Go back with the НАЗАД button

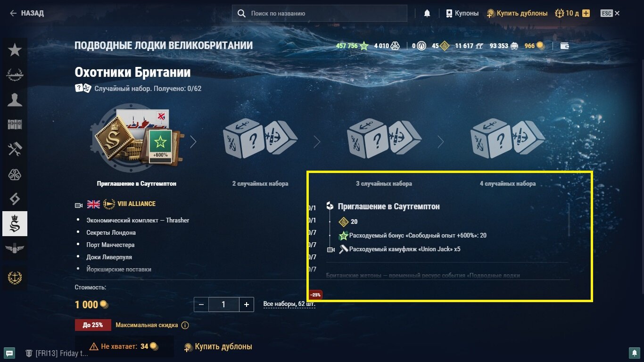tap(27, 13)
